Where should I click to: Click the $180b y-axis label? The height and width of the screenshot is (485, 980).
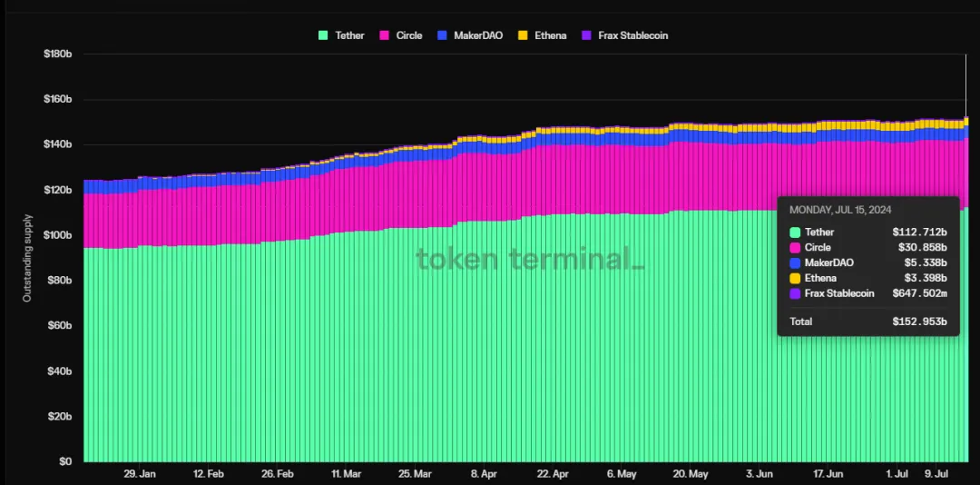(57, 54)
